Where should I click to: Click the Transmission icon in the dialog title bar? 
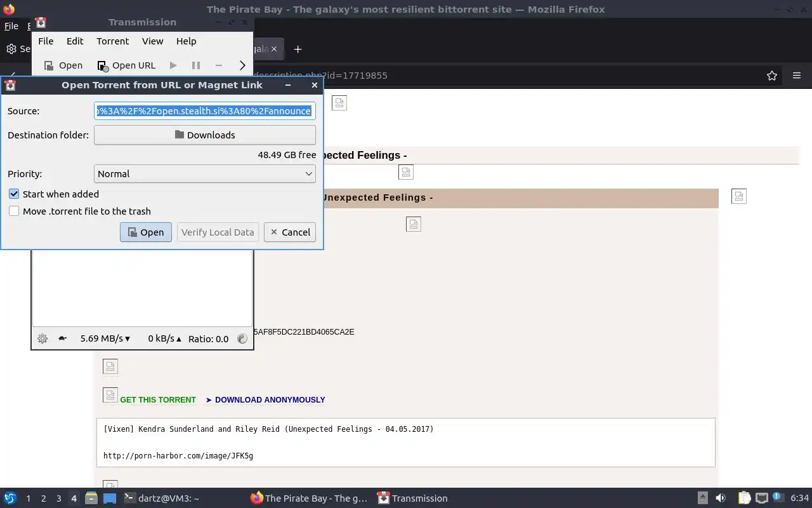[x=10, y=85]
